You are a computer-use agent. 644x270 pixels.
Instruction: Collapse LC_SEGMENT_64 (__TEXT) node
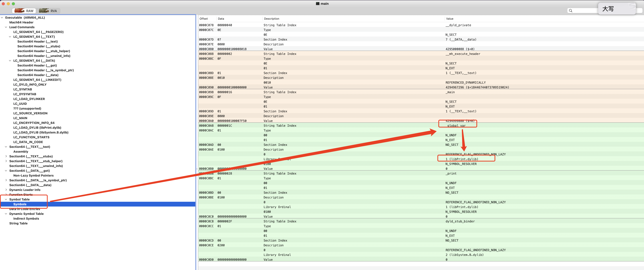click(x=10, y=37)
